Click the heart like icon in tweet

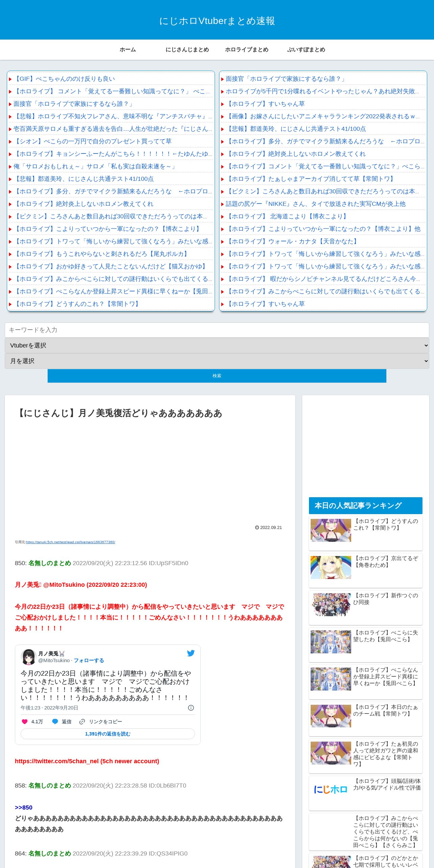tap(24, 722)
